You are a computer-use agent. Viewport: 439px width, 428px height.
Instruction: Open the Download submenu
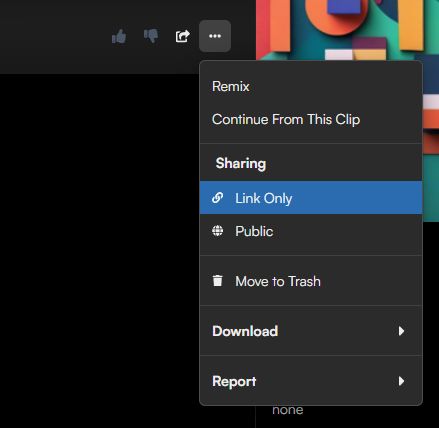311,331
